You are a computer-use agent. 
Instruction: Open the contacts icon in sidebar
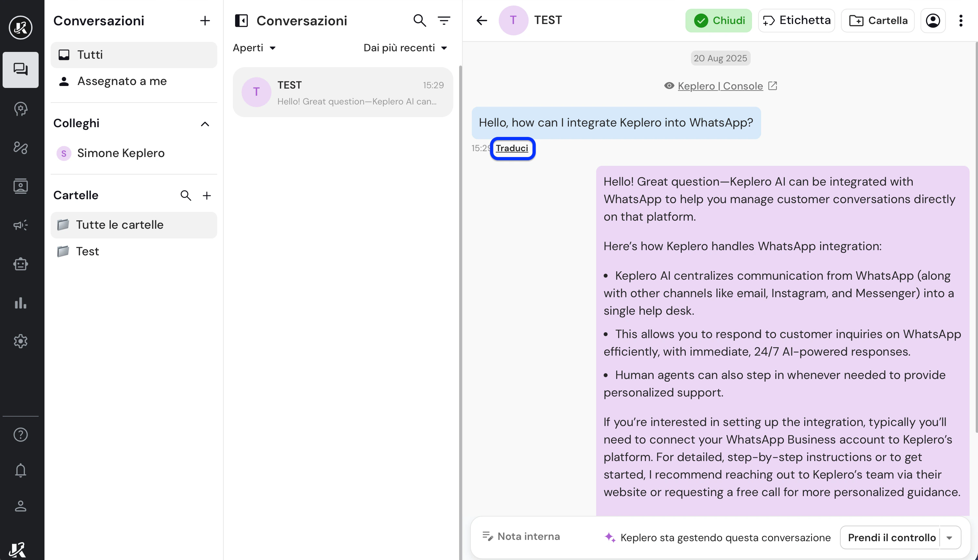[20, 186]
